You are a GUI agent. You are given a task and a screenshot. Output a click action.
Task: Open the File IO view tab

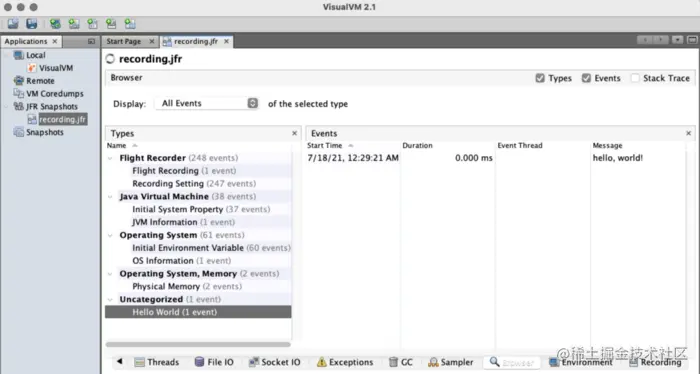pos(214,362)
